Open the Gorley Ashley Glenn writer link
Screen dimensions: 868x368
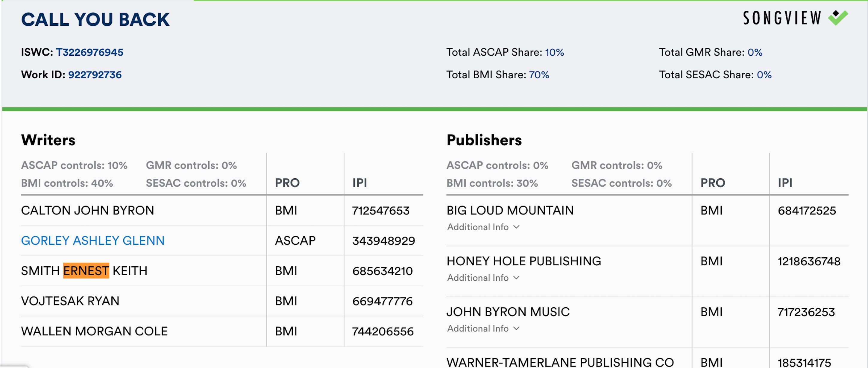93,240
